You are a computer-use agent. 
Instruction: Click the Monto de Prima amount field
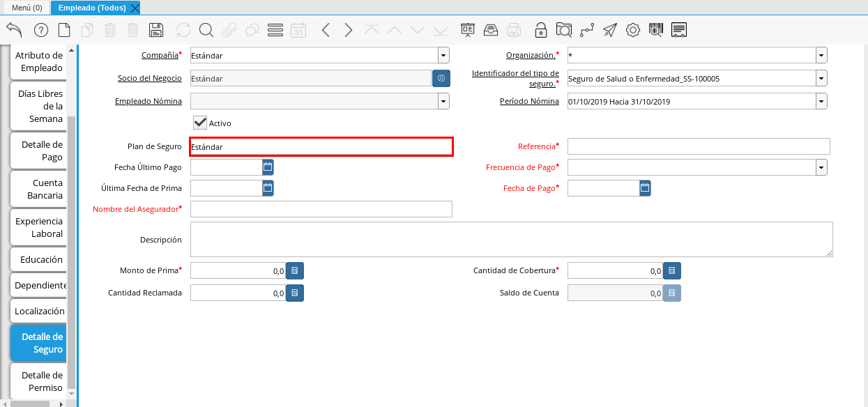(238, 270)
